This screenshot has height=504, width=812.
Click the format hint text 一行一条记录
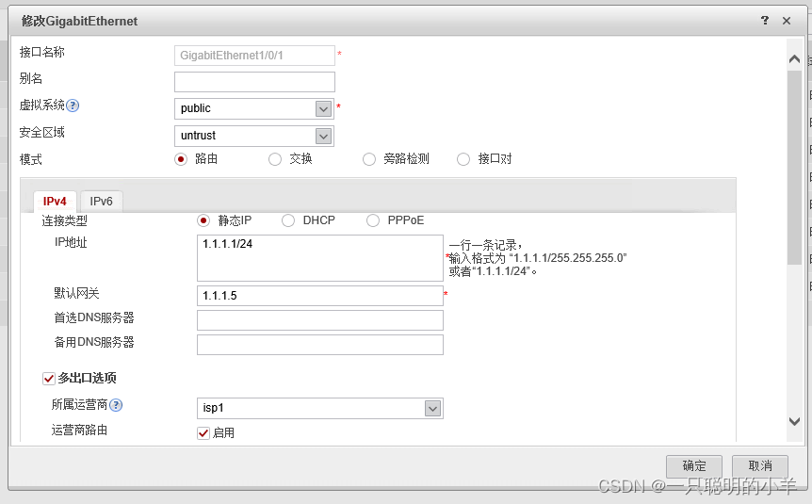point(485,245)
